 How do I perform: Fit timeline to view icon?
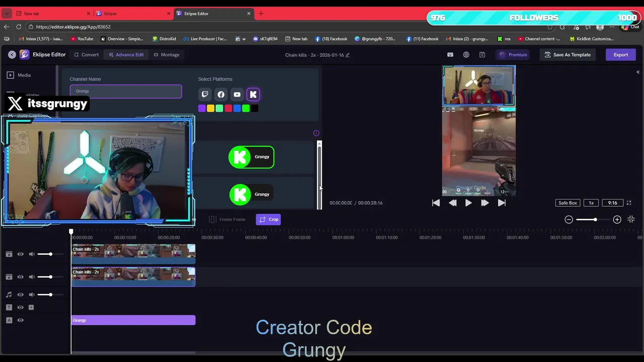click(x=631, y=219)
